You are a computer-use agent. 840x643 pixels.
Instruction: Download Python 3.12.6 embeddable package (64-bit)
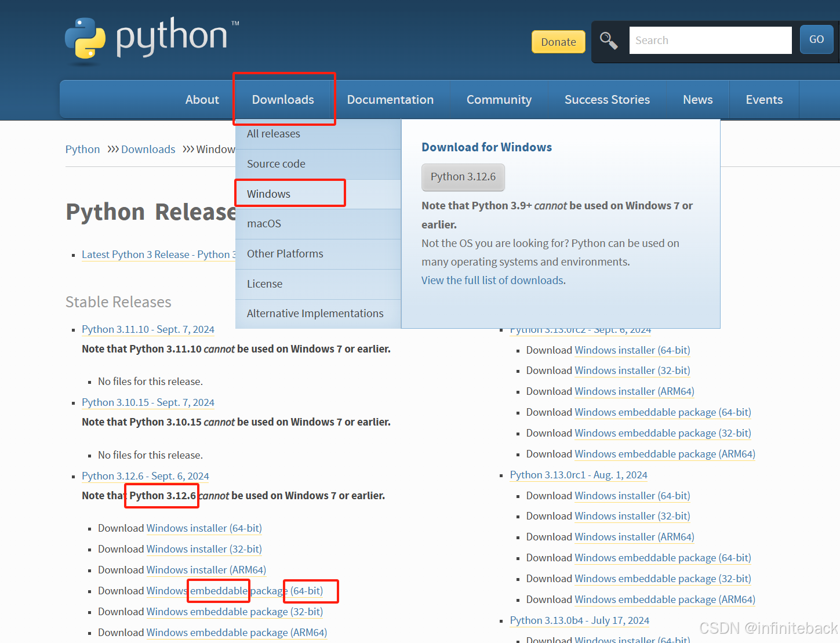pyautogui.click(x=235, y=591)
